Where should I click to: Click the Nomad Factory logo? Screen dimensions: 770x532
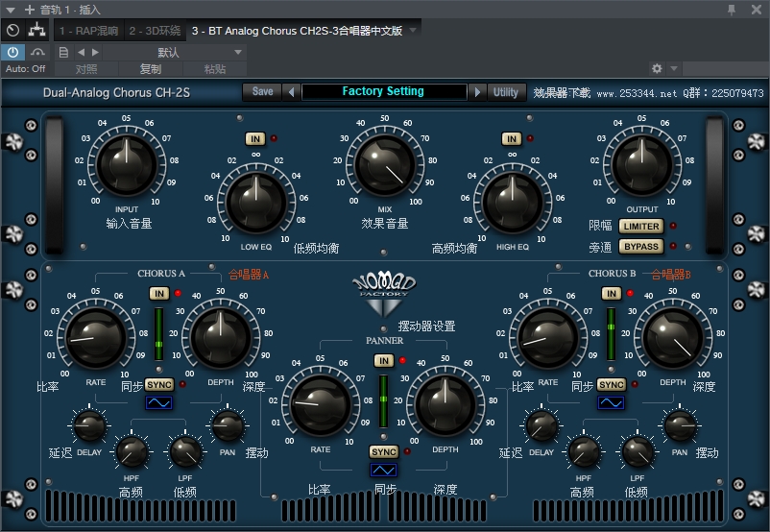384,294
